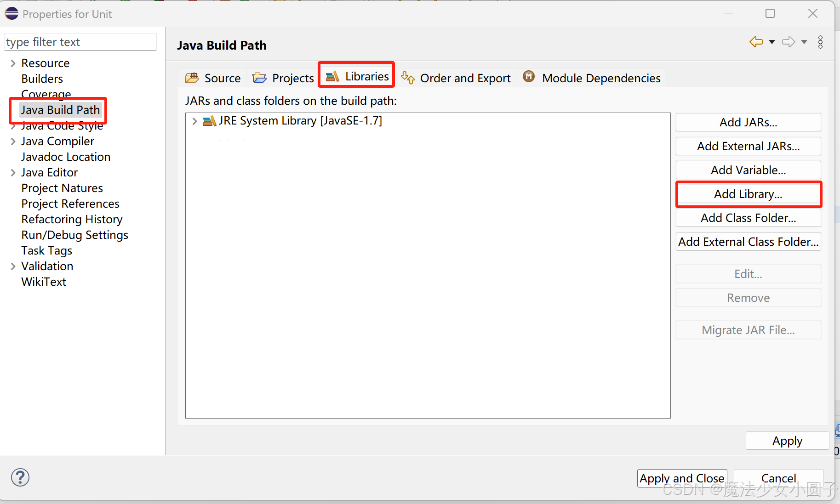
Task: Click the Add Library button
Action: coord(748,194)
